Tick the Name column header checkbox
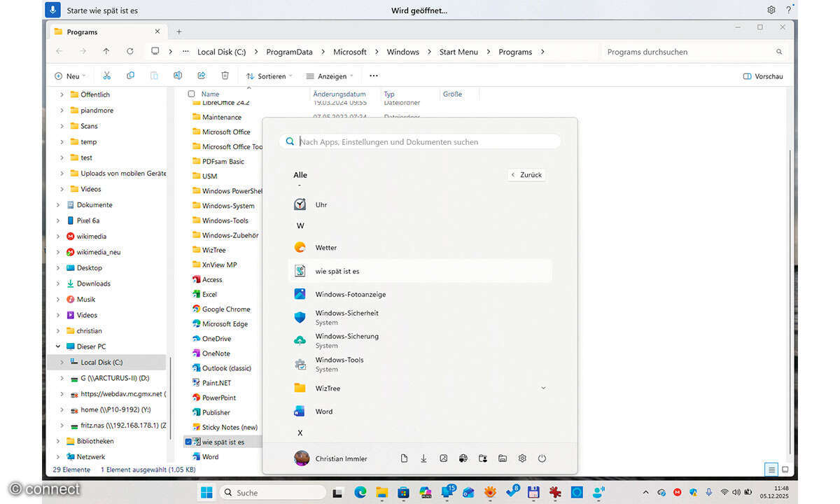This screenshot has width=840, height=504. (x=191, y=93)
